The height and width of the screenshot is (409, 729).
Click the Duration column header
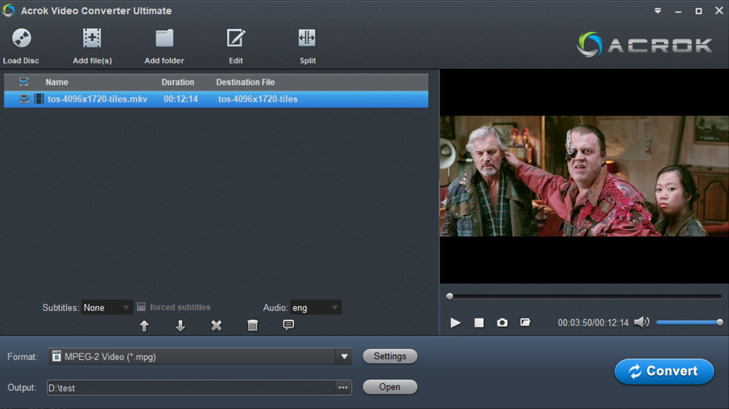click(x=178, y=82)
